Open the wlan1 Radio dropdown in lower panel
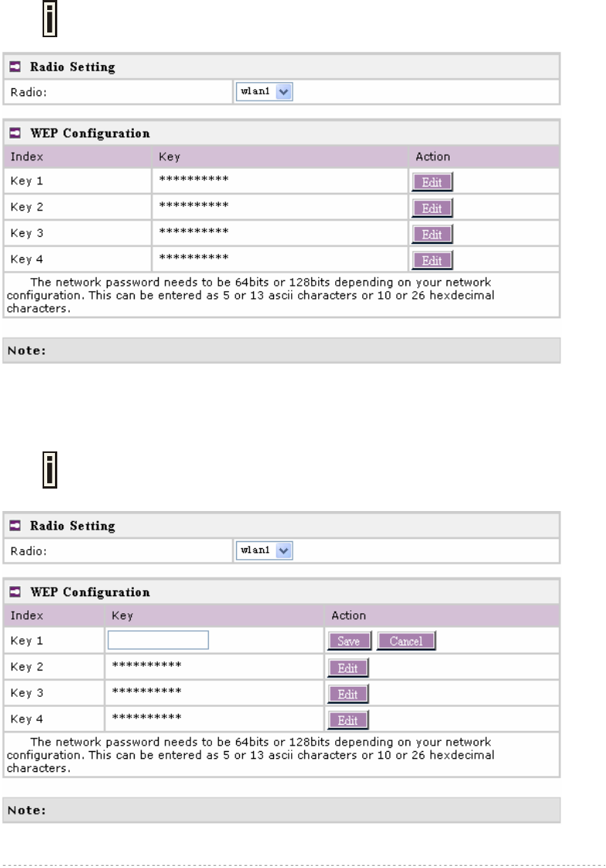The height and width of the screenshot is (868, 606). (265, 551)
